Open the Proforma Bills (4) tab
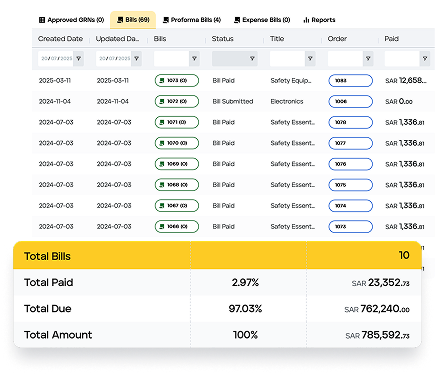 click(x=192, y=20)
